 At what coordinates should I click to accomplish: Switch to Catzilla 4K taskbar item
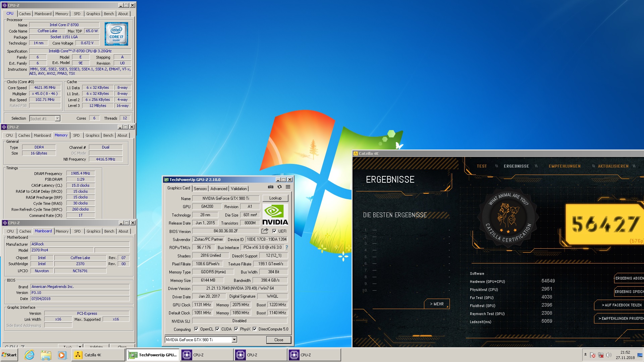click(98, 355)
